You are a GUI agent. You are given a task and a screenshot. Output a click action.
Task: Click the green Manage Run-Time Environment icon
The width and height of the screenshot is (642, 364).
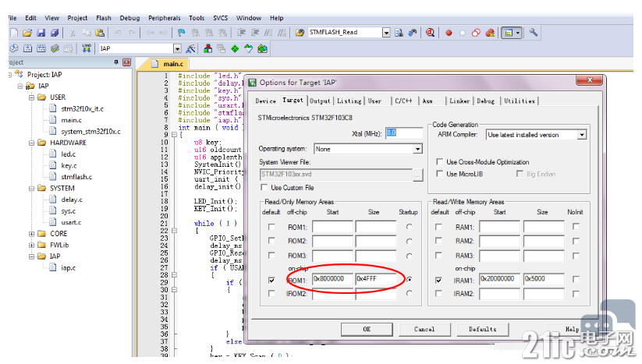[x=235, y=48]
